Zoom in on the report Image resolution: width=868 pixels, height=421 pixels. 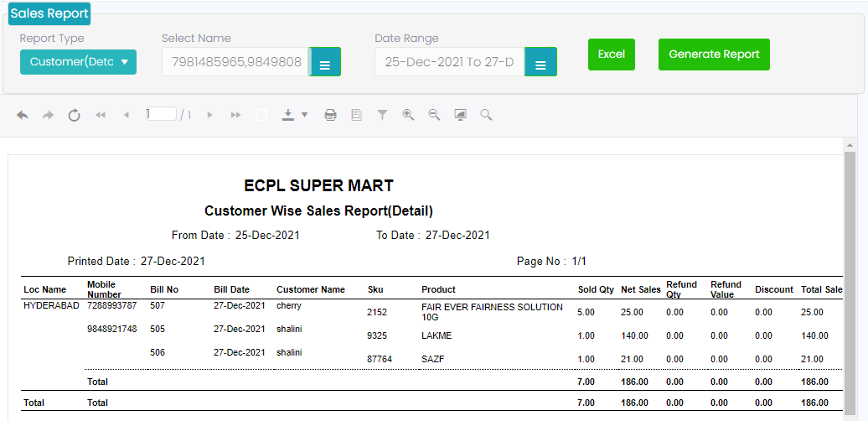pyautogui.click(x=408, y=115)
